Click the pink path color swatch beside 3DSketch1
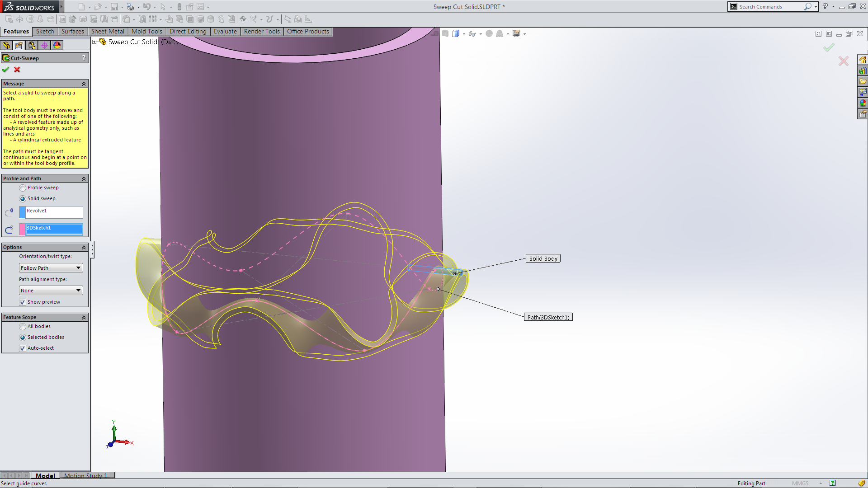 pyautogui.click(x=22, y=229)
